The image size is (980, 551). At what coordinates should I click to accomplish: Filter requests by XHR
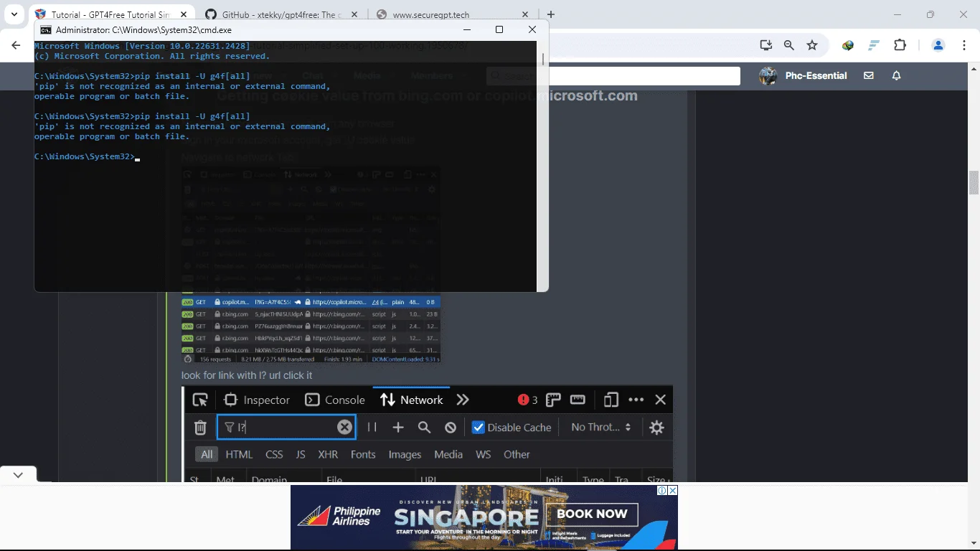pos(328,454)
